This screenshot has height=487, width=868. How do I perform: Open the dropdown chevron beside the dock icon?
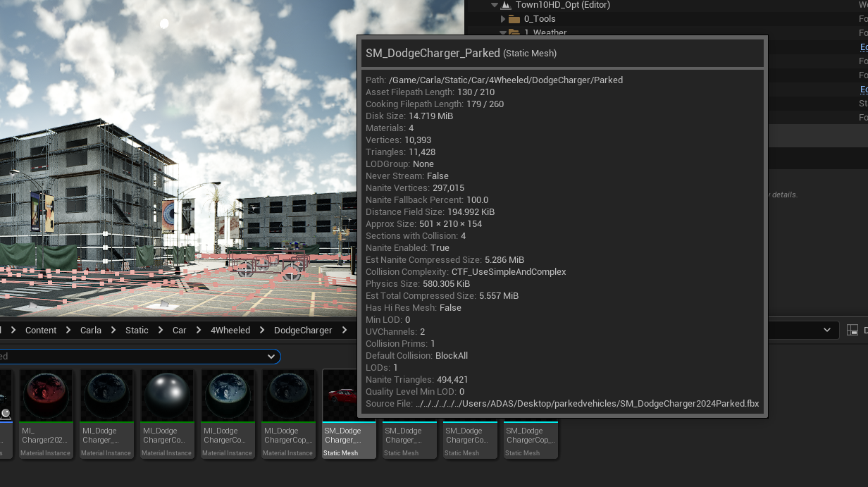click(x=827, y=330)
